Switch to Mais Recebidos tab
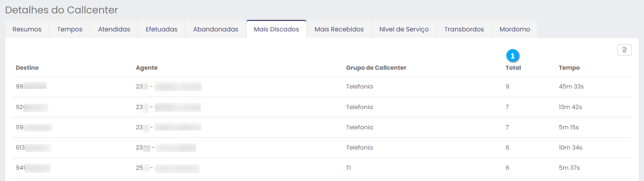644x181 pixels. coord(339,29)
